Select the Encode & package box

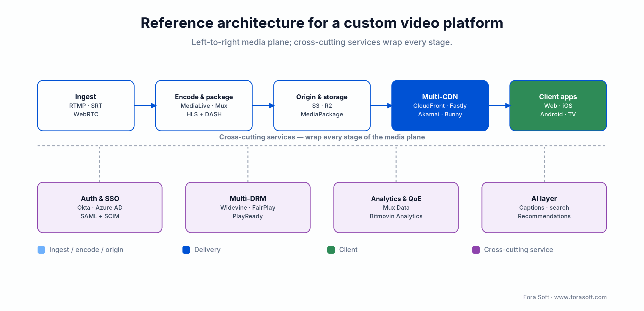click(x=204, y=106)
